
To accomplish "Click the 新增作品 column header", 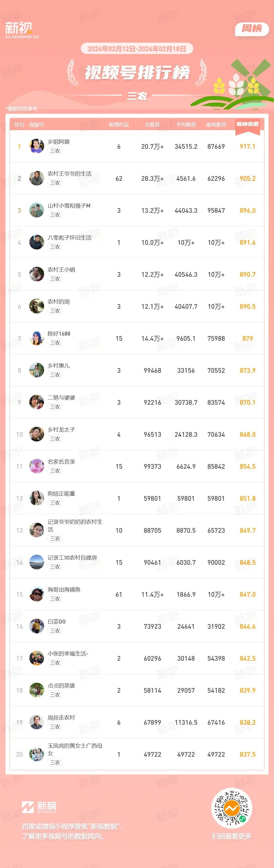I will coord(119,125).
